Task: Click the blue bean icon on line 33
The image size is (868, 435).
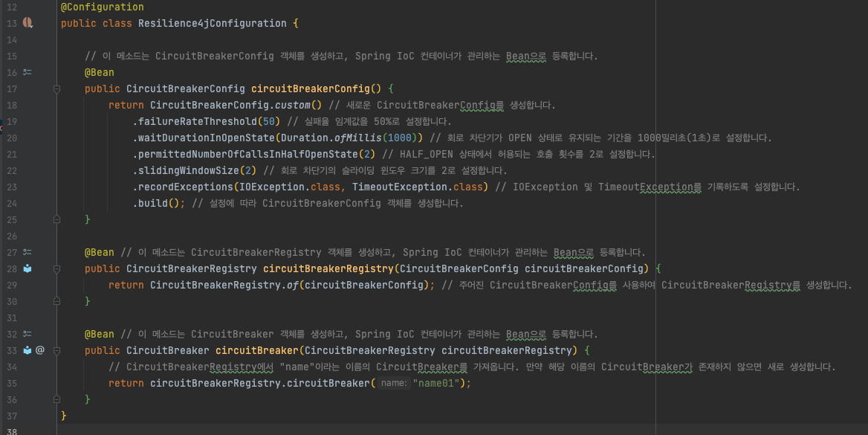Action: (27, 350)
